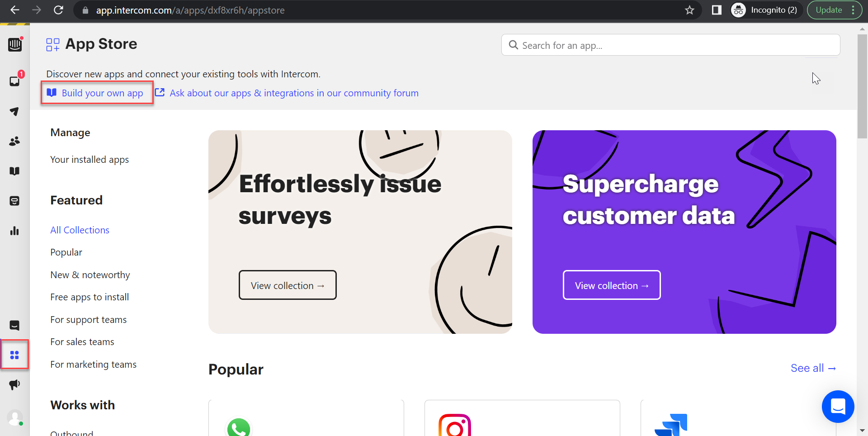Image resolution: width=868 pixels, height=436 pixels.
Task: Open the Contacts people icon in sidebar
Action: point(15,142)
